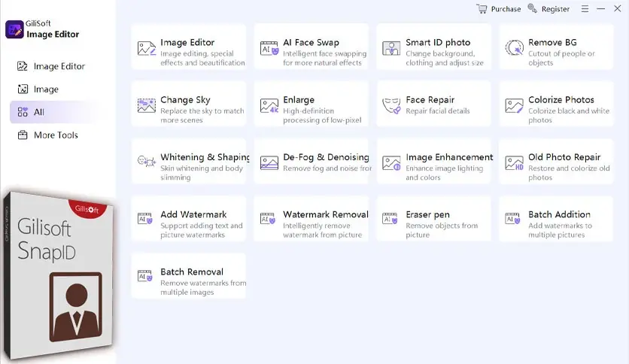Image resolution: width=629 pixels, height=364 pixels.
Task: Click the sidebar More Tools icon
Action: (x=23, y=135)
